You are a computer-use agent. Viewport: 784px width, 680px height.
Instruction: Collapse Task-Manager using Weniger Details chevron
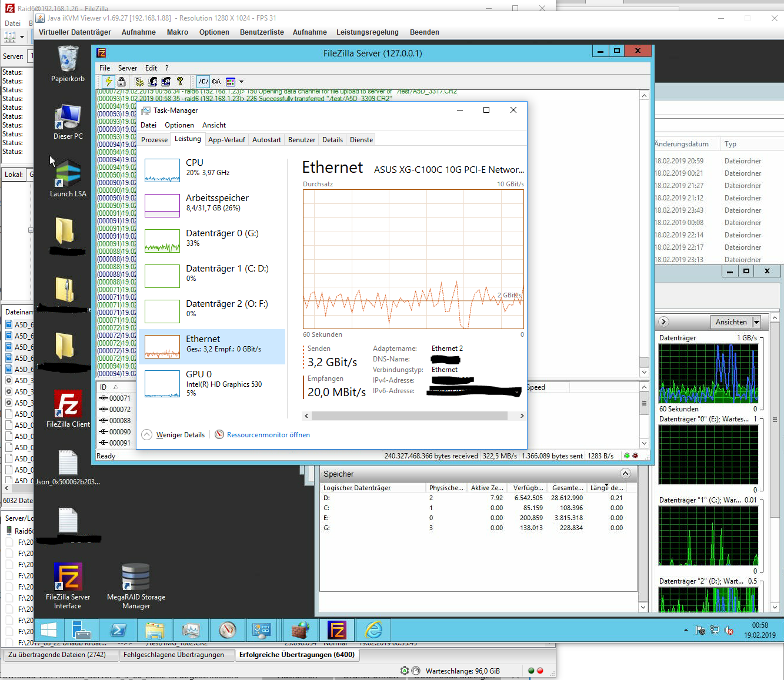(146, 435)
